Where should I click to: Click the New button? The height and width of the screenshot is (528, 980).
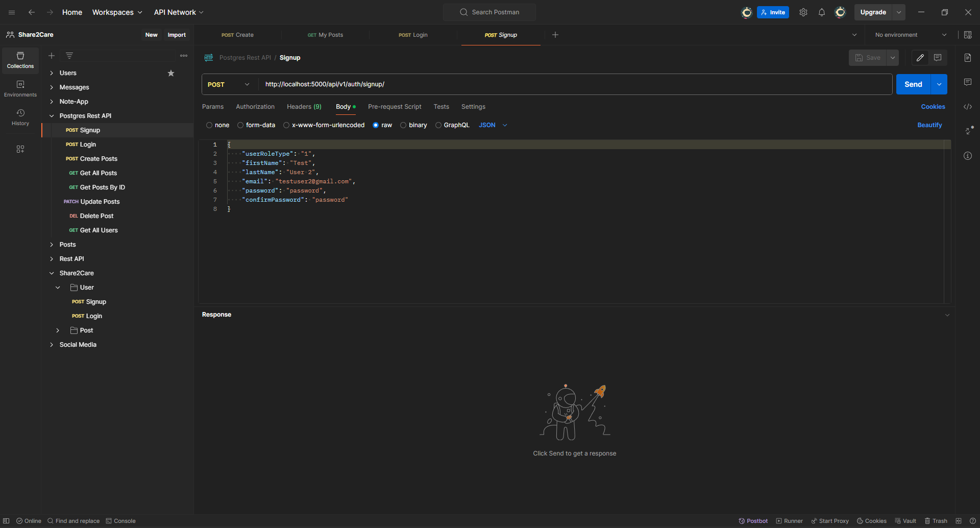click(151, 35)
